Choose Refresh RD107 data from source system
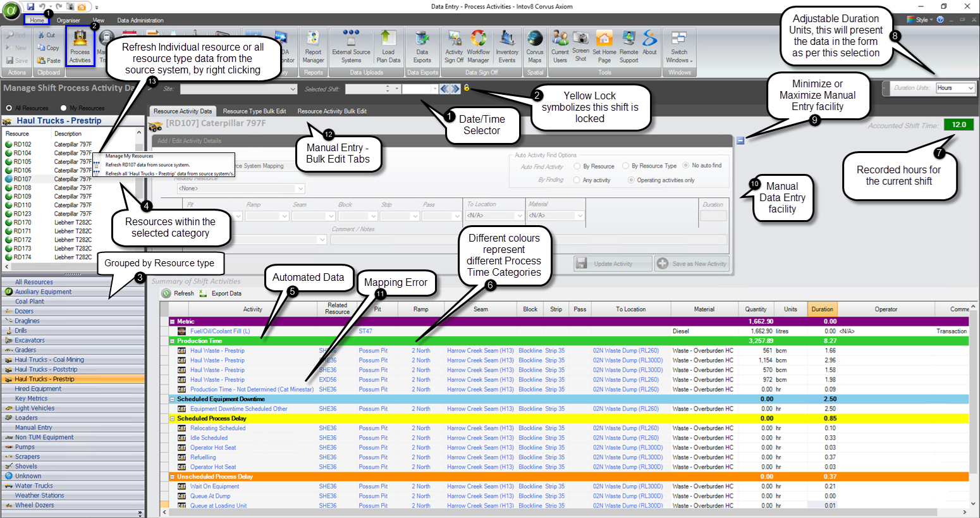980x518 pixels. coord(147,164)
